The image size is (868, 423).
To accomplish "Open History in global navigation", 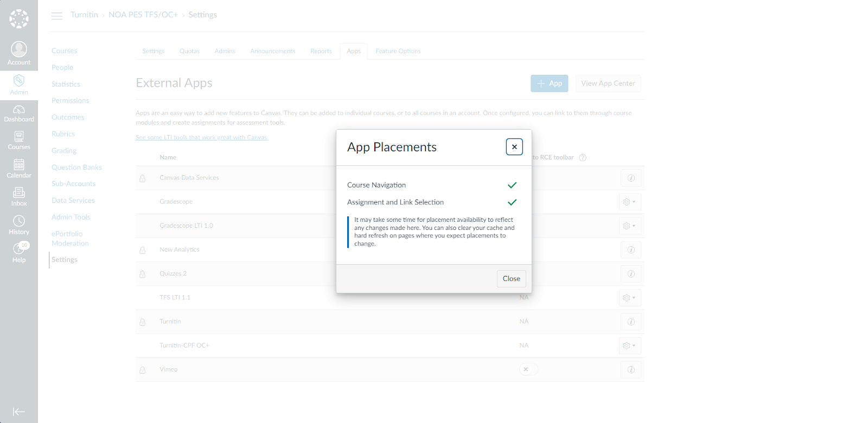I will click(19, 225).
